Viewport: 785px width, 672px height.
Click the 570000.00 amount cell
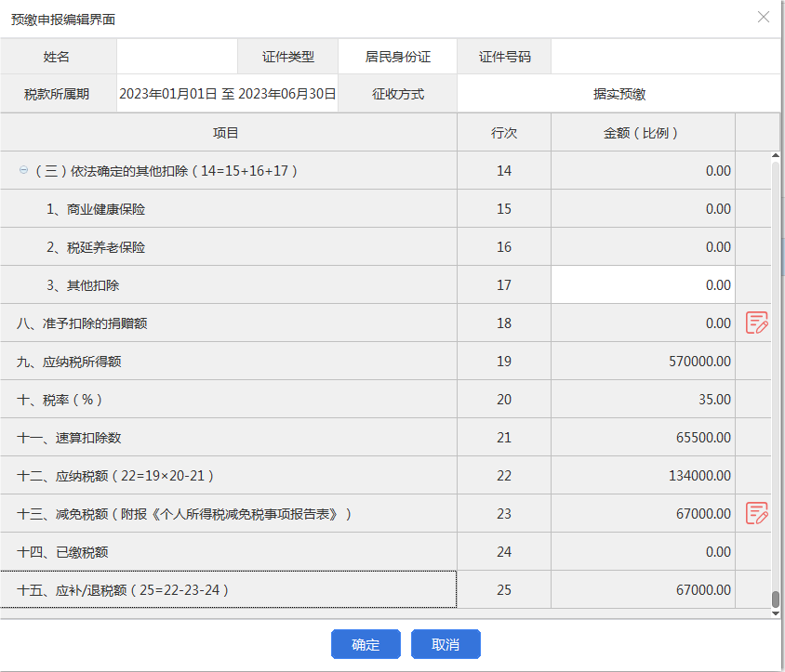(643, 361)
